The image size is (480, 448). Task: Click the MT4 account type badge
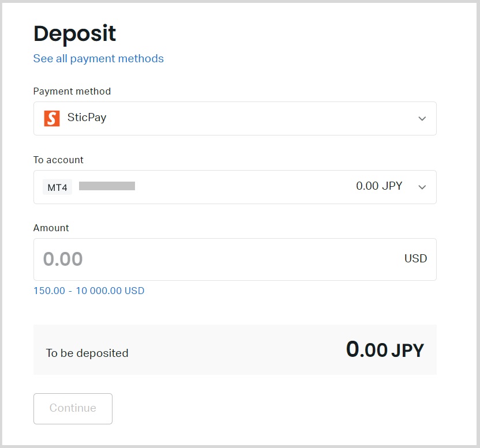pos(57,187)
